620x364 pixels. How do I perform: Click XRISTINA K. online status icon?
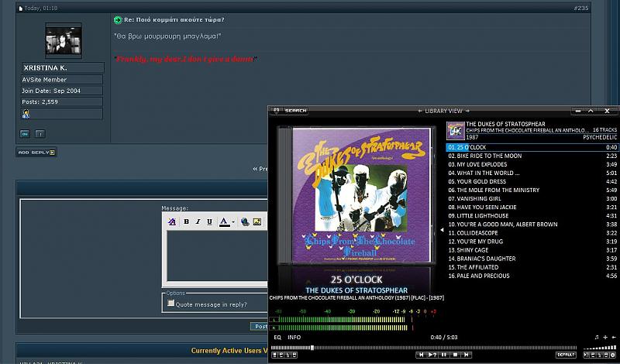25,134
